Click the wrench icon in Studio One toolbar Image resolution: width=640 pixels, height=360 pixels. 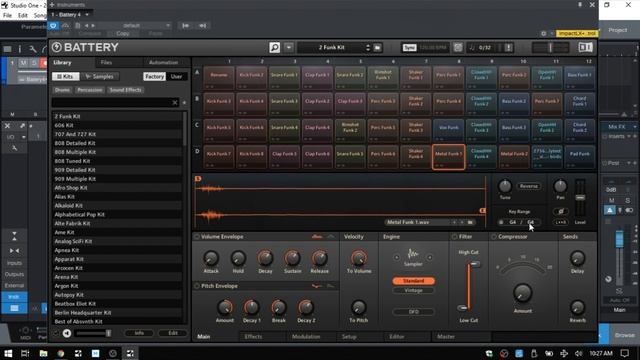[x=32, y=49]
